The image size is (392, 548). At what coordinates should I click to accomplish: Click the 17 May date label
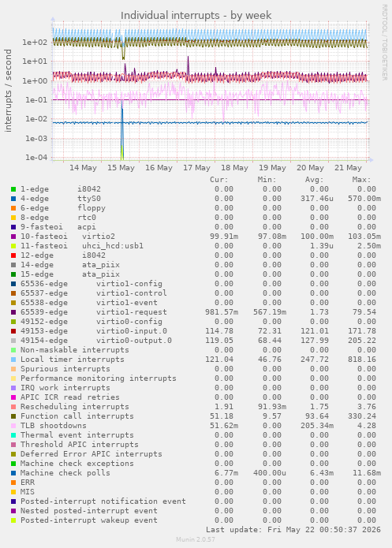tap(197, 168)
